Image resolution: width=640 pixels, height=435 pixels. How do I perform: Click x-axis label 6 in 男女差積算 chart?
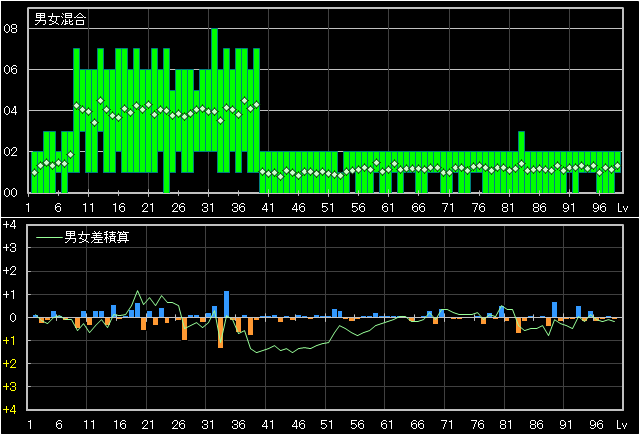59,425
